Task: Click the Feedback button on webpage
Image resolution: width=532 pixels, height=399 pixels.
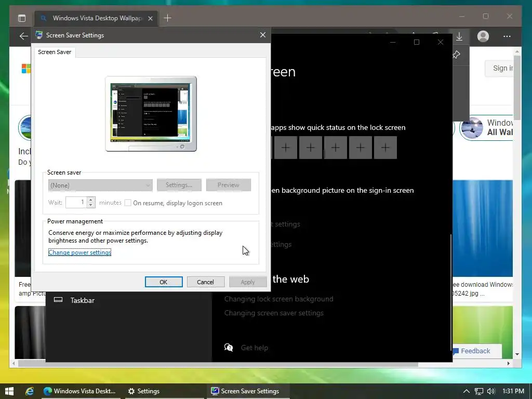Action: (x=476, y=351)
